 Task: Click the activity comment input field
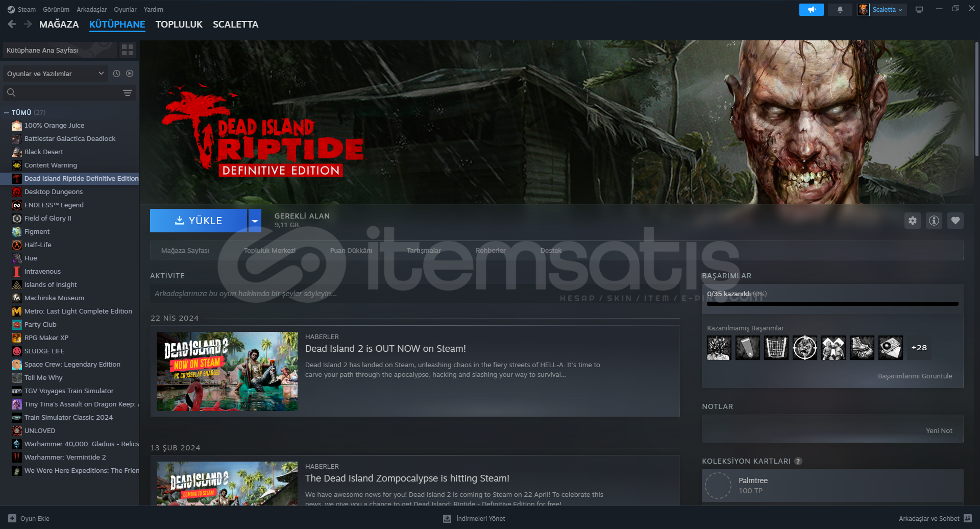[414, 294]
